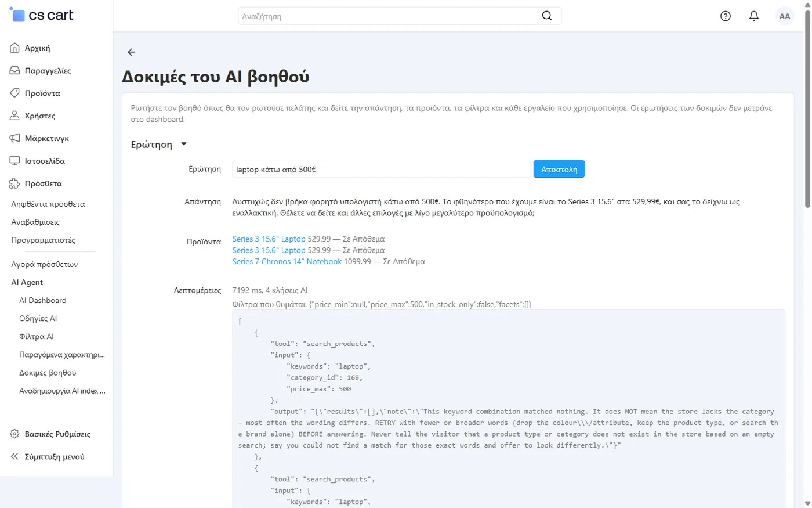Viewport: 812px width, 508px height.
Task: Open Οδηγίες AI submenu item
Action: [38, 318]
